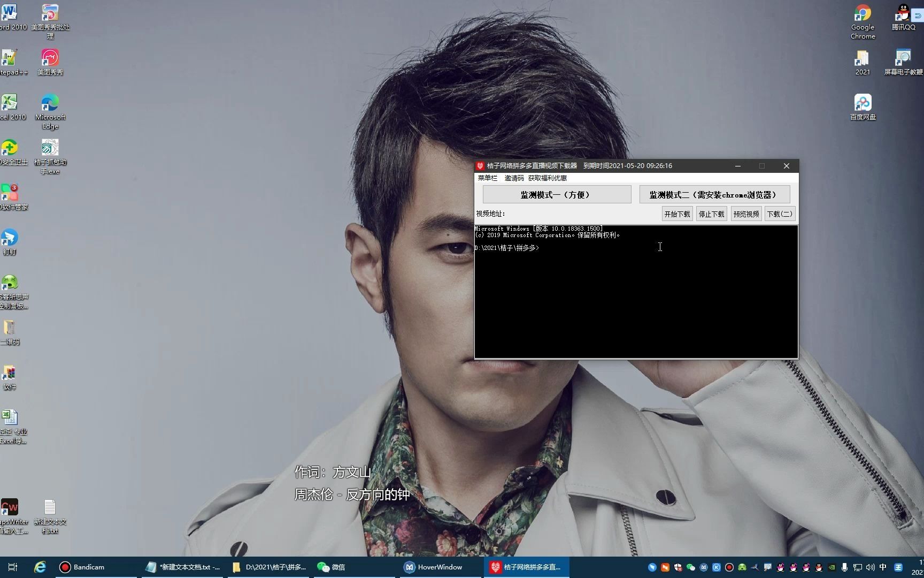Click the 停止下载 button

tap(711, 214)
